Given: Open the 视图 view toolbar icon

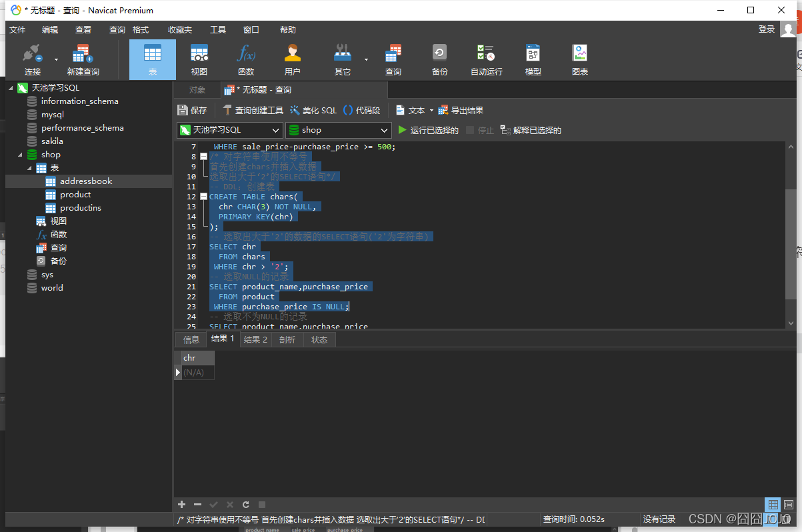Looking at the screenshot, I should 199,60.
